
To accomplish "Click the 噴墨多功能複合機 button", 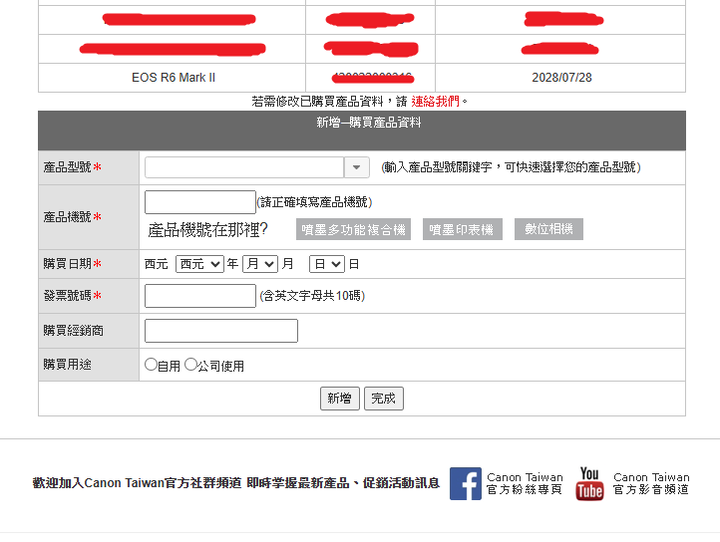I will [353, 229].
